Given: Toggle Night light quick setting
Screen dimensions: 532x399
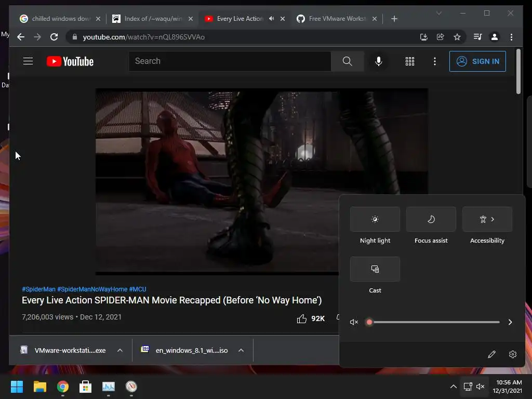Looking at the screenshot, I should point(375,219).
